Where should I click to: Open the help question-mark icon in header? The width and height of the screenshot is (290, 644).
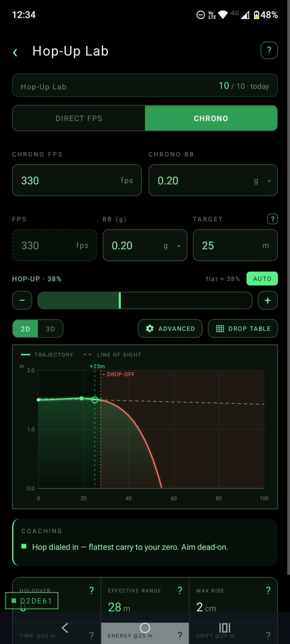[x=269, y=51]
